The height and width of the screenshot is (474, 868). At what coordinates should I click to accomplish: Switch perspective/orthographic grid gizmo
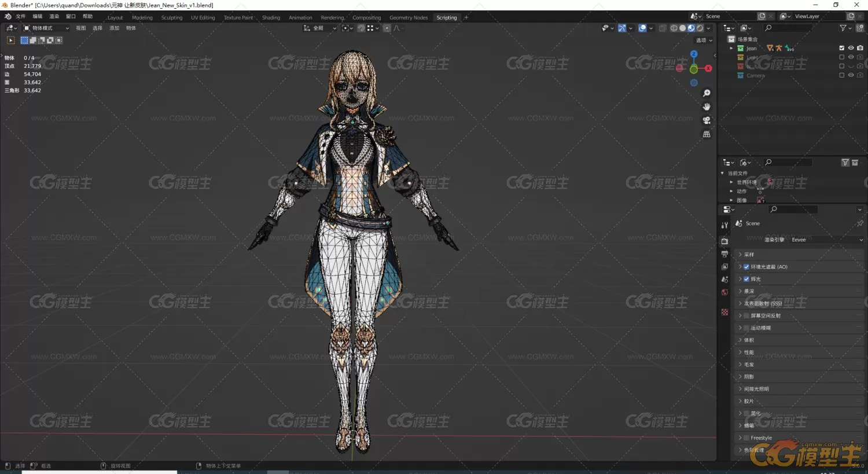(x=707, y=134)
